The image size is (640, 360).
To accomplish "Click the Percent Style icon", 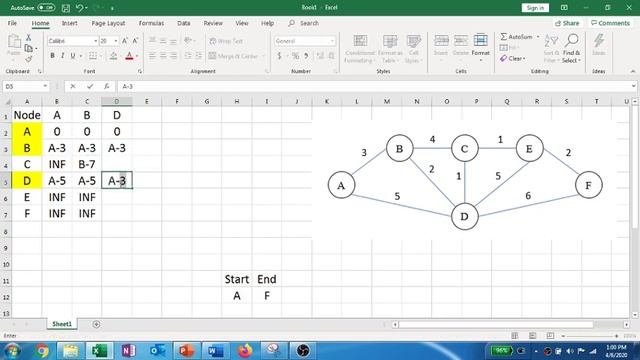I will (x=296, y=56).
